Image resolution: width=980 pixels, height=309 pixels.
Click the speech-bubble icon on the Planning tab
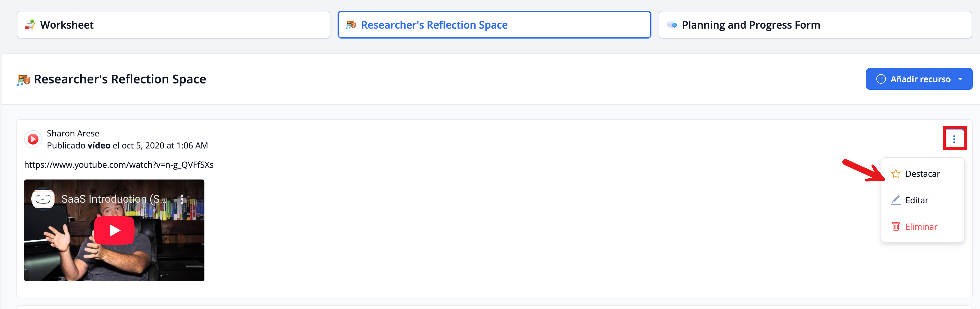tap(672, 25)
